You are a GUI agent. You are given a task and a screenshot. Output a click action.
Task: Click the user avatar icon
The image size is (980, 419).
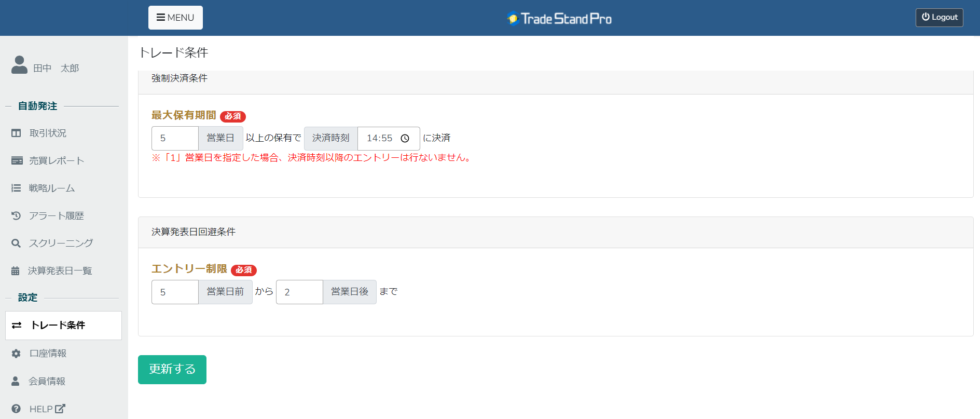(19, 65)
